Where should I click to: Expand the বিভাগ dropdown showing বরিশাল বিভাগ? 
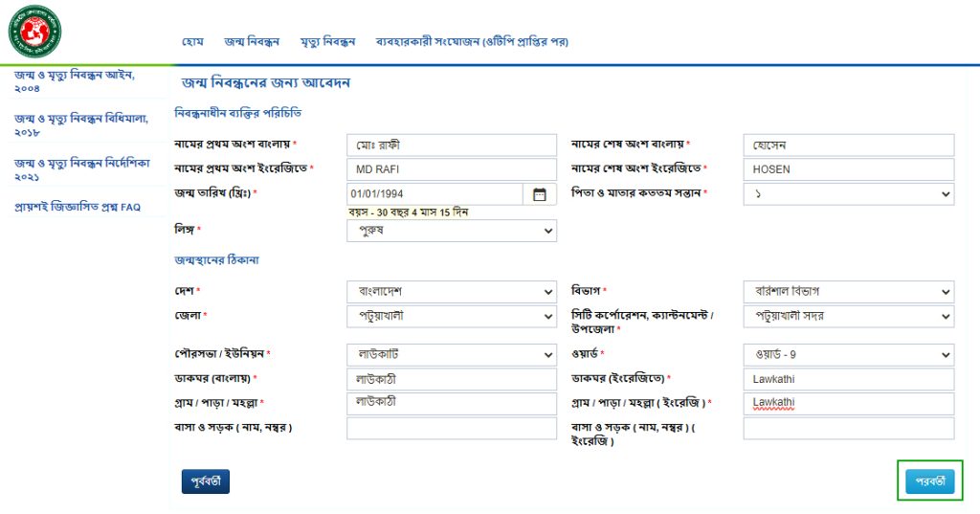(848, 291)
